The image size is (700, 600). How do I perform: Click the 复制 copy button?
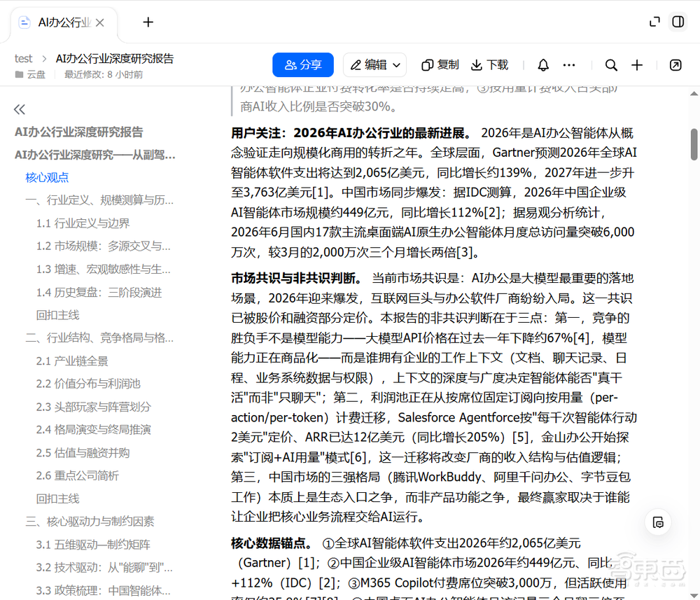point(440,65)
